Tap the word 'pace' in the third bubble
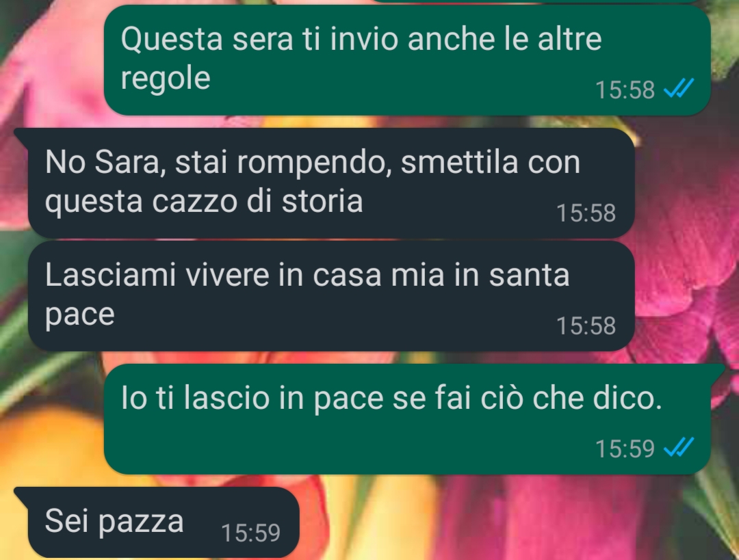This screenshot has width=739, height=560. click(x=79, y=315)
